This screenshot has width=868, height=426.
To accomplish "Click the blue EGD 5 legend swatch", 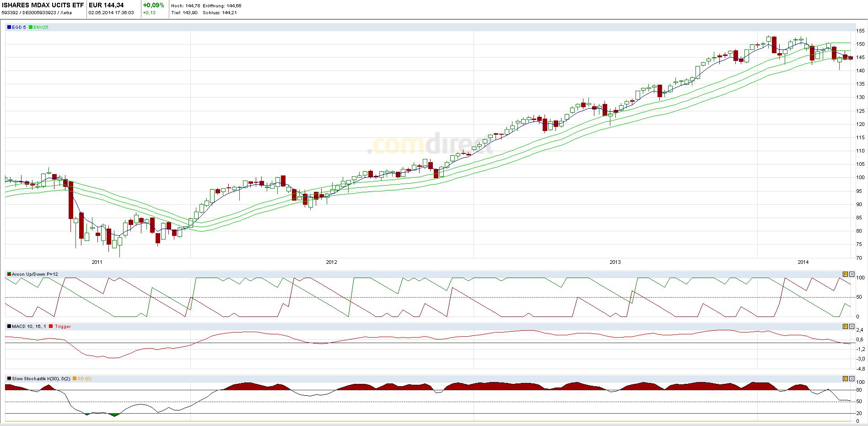I will [9, 27].
